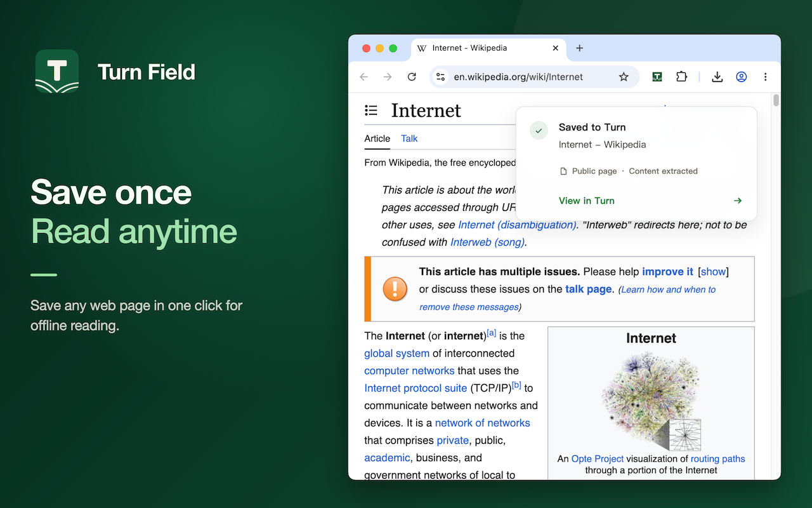Click the Read anytime tagline text
Screen dimensions: 812x508
click(x=134, y=231)
